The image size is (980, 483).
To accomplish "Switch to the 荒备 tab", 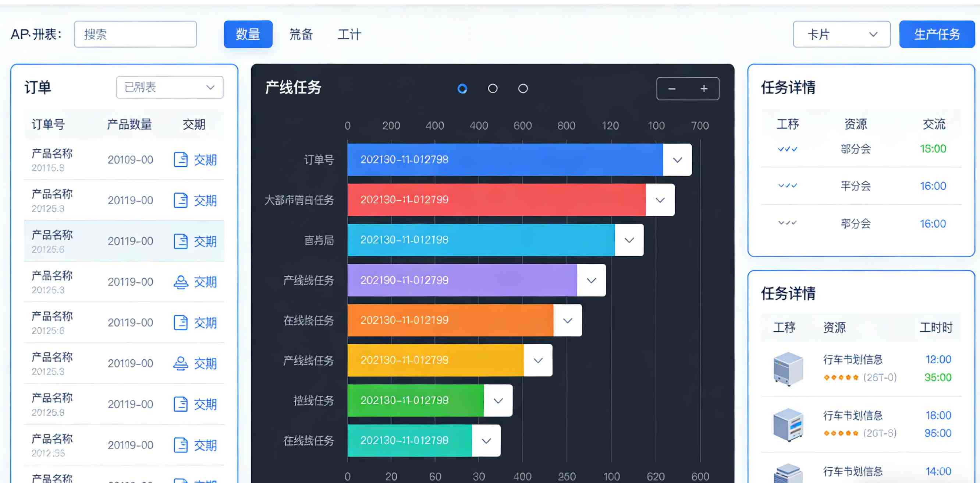I will pos(301,34).
